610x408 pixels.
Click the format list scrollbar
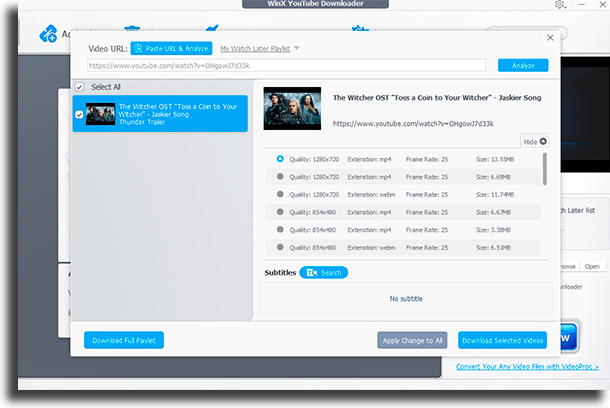[x=545, y=169]
